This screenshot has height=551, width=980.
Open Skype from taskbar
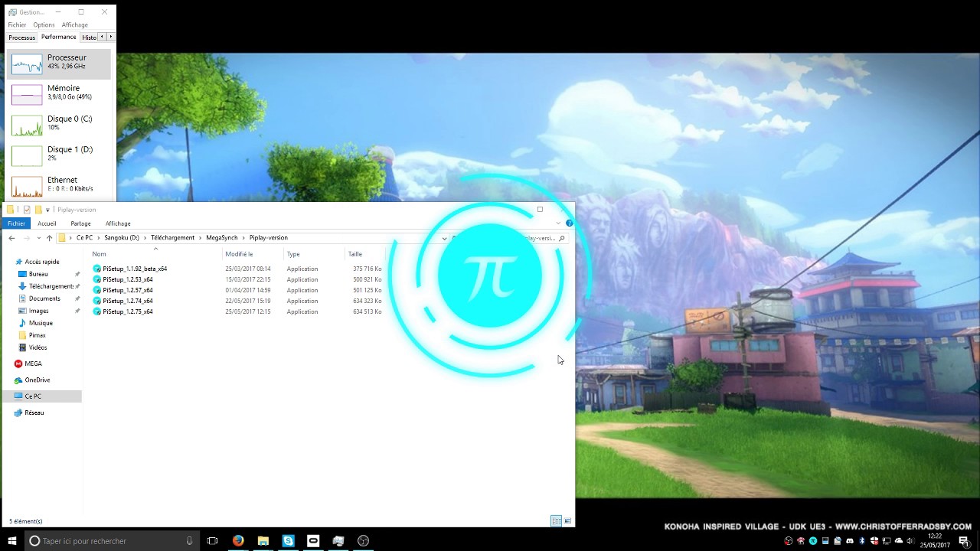pyautogui.click(x=288, y=541)
